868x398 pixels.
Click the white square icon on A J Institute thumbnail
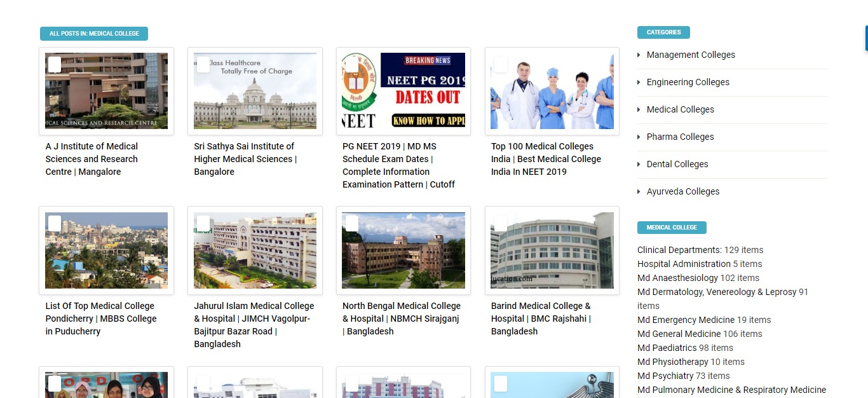(x=55, y=64)
